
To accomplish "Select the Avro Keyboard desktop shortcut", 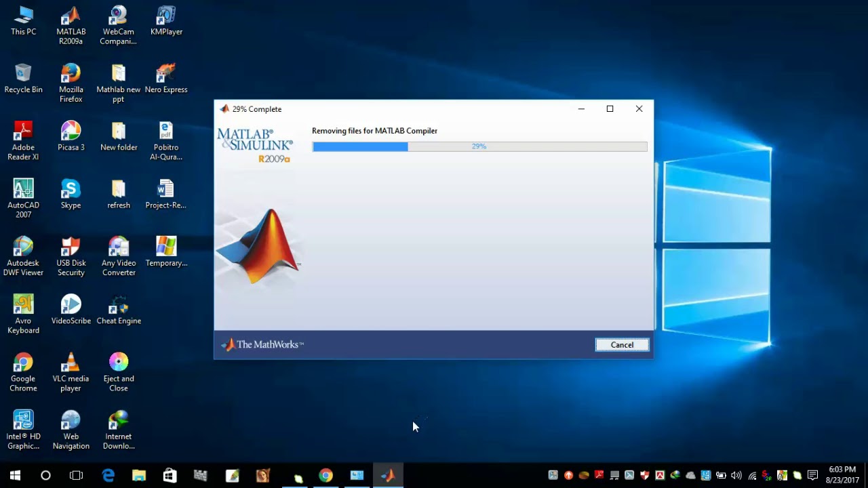I will click(x=23, y=314).
